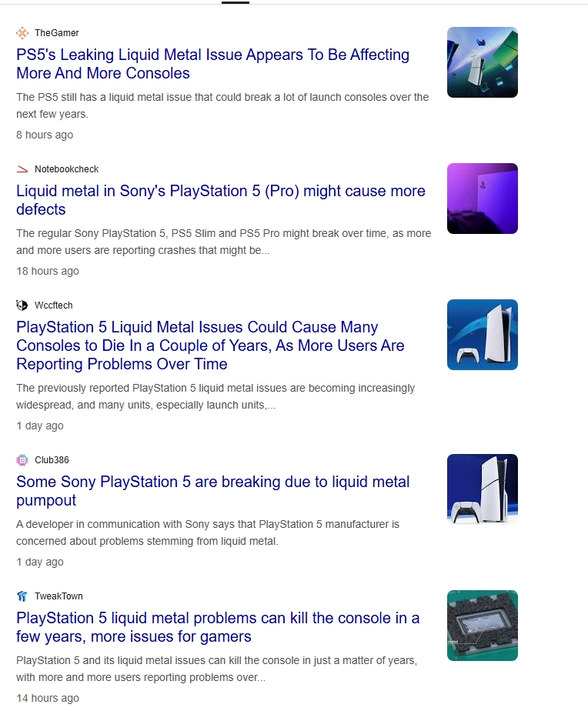
Task: Click the TheGamer article thumbnail image
Action: (x=483, y=62)
